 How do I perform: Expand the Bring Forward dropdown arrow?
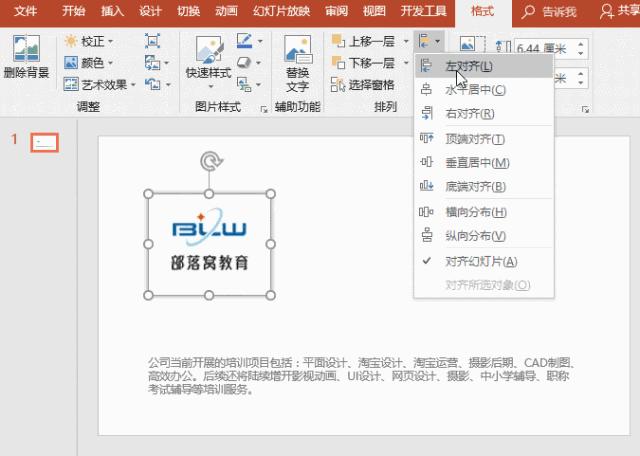(406, 41)
